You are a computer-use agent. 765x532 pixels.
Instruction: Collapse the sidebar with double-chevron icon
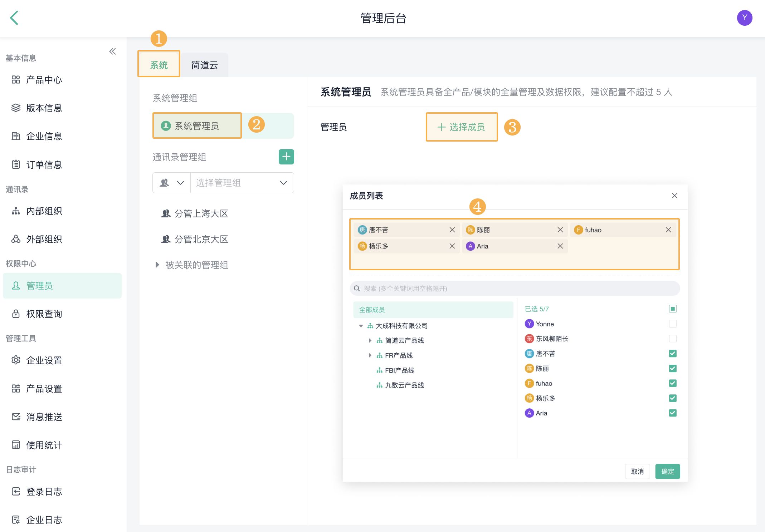(112, 51)
